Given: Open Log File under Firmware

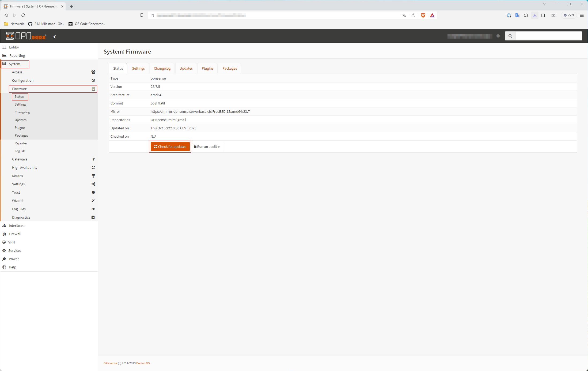Looking at the screenshot, I should 20,151.
